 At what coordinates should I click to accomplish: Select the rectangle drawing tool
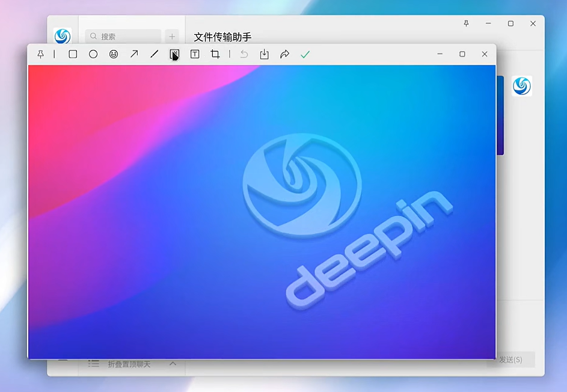click(x=73, y=54)
